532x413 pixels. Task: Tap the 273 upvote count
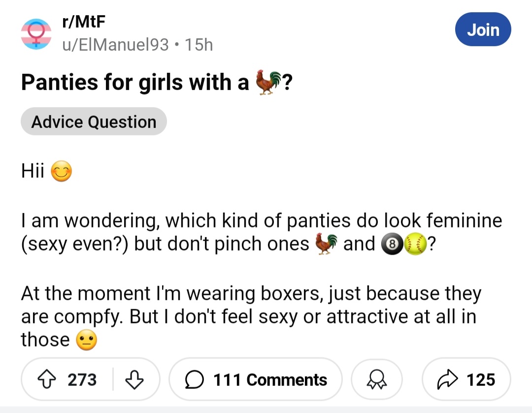click(x=82, y=380)
